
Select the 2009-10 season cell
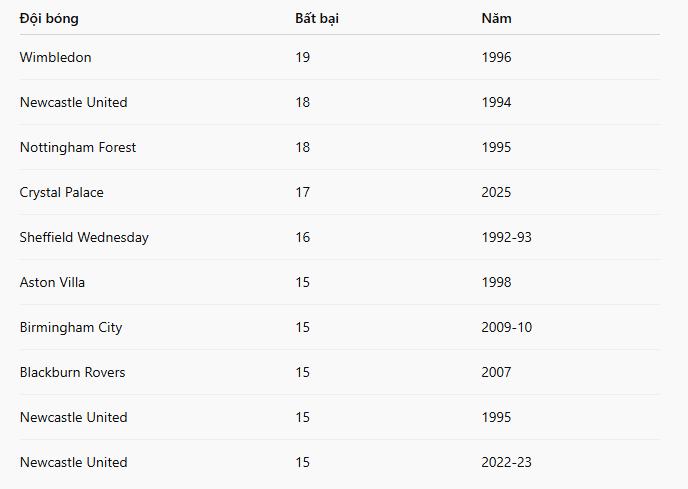(506, 327)
